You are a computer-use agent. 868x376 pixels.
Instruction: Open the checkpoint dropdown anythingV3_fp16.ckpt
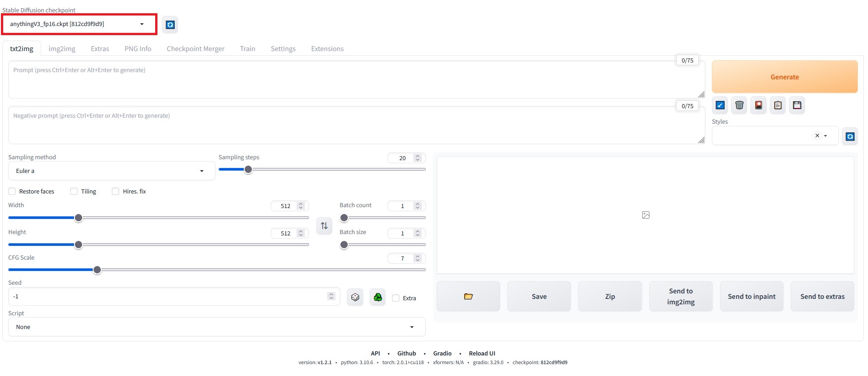(x=78, y=24)
